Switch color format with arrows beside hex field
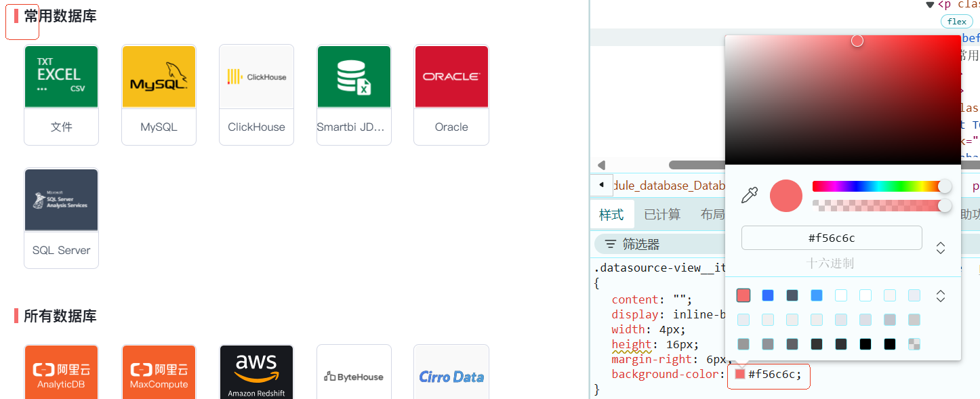 [x=941, y=248]
